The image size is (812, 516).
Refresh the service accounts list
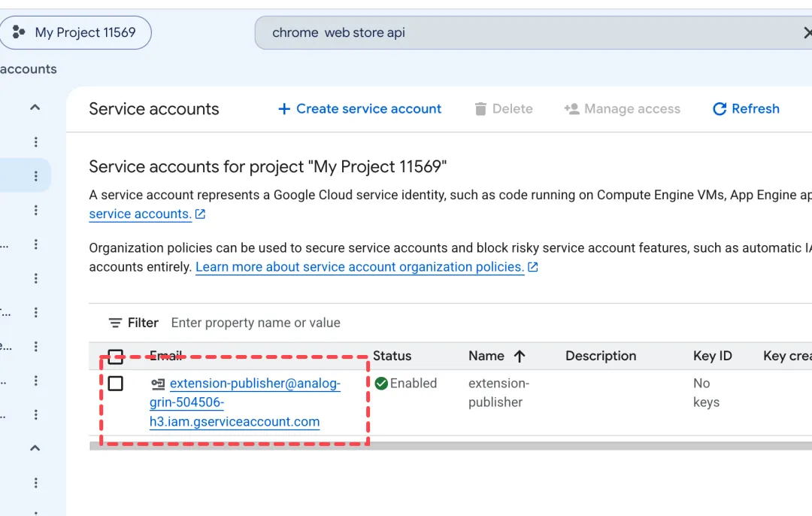(746, 109)
